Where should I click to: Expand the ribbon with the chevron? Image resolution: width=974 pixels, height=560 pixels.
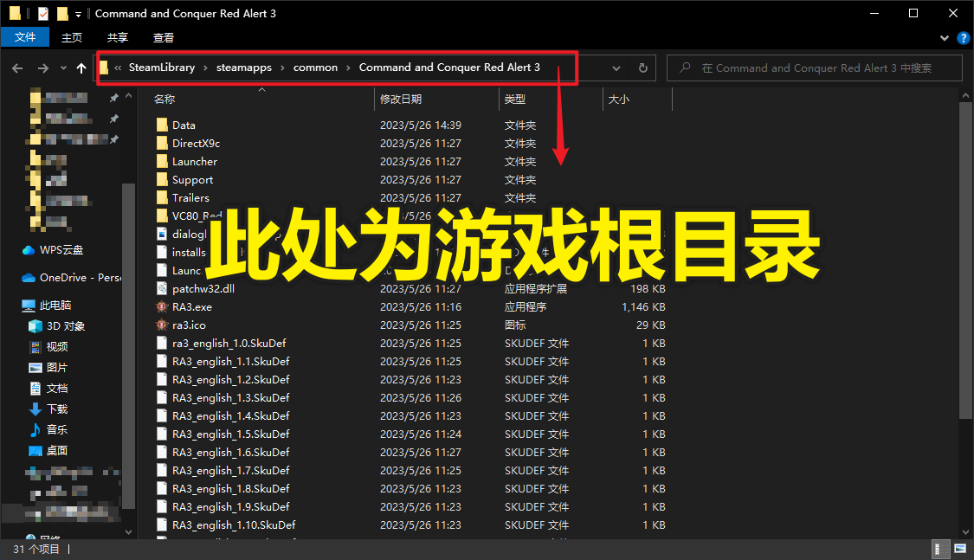coord(945,38)
